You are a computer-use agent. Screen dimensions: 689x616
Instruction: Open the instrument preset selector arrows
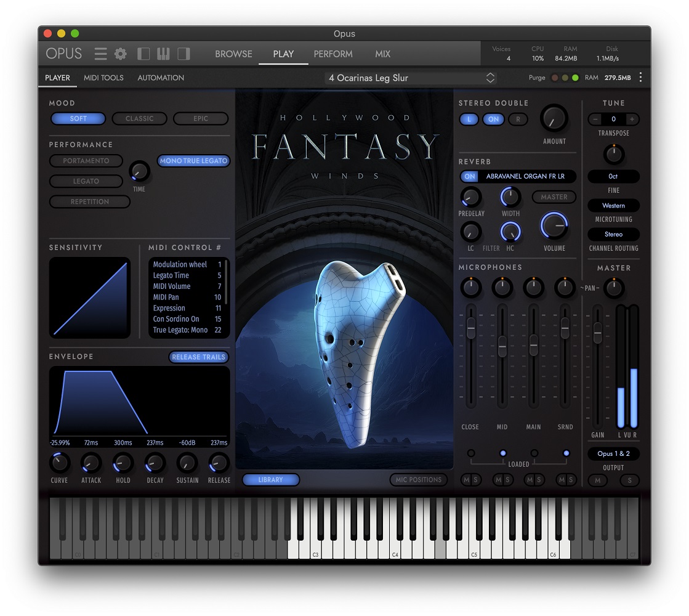(x=490, y=78)
